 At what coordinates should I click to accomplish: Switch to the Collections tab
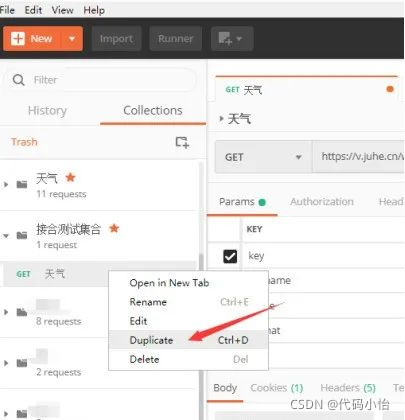tap(153, 110)
